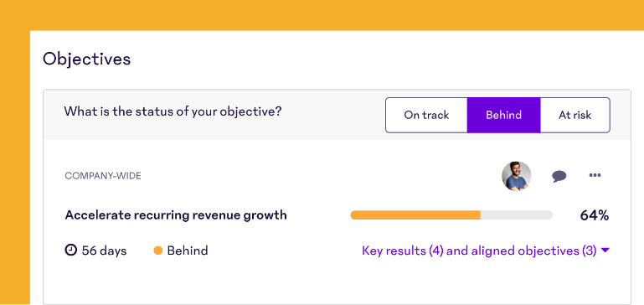This screenshot has height=305, width=644.
Task: Open the comment speech bubble icon
Action: coord(559,176)
